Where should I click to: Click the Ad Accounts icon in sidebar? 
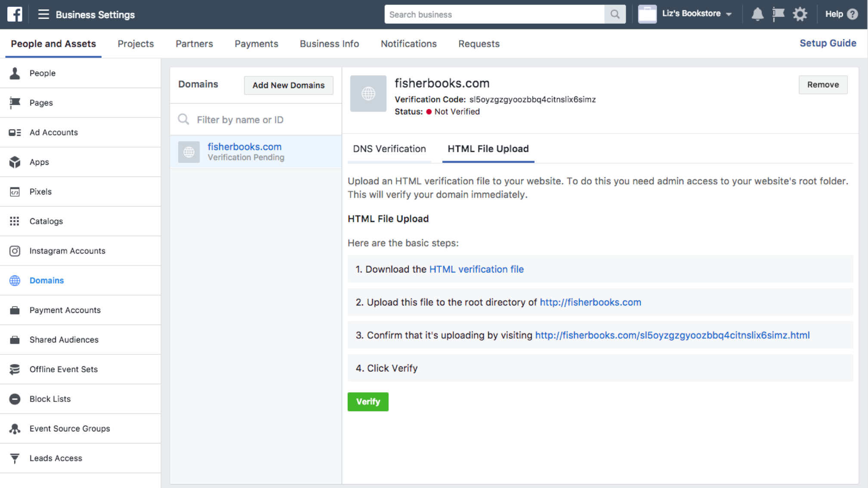click(x=15, y=132)
